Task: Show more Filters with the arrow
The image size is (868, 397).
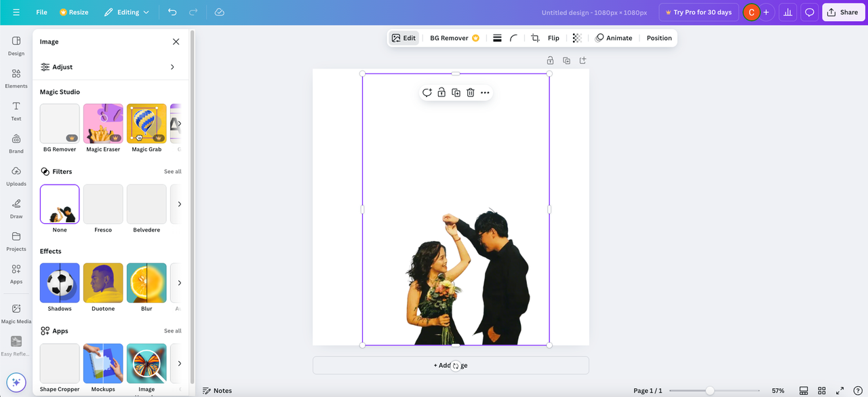Action: pyautogui.click(x=179, y=204)
